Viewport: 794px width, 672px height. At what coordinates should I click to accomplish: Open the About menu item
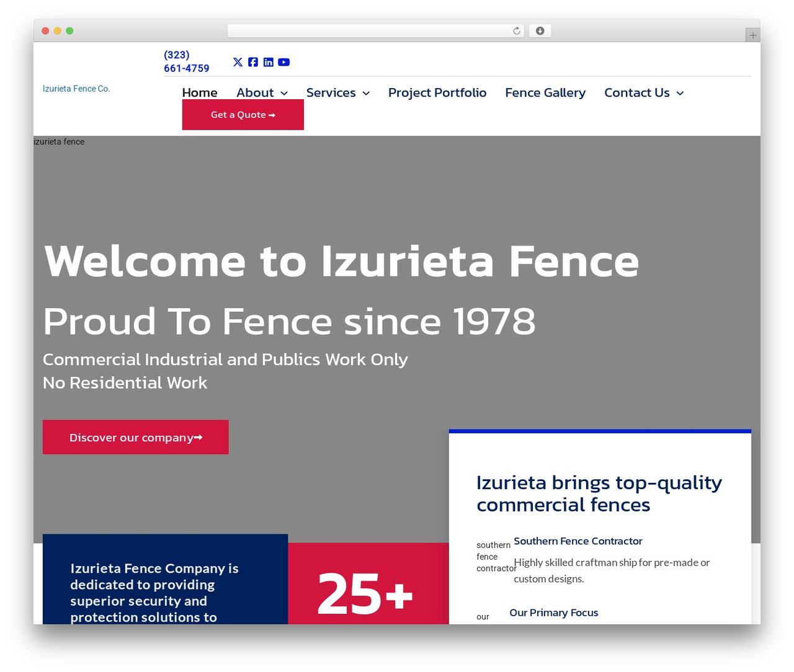pos(255,92)
